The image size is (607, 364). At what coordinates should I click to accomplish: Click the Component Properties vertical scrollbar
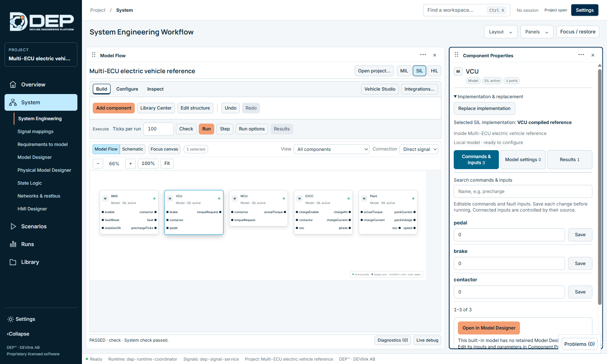(600, 187)
